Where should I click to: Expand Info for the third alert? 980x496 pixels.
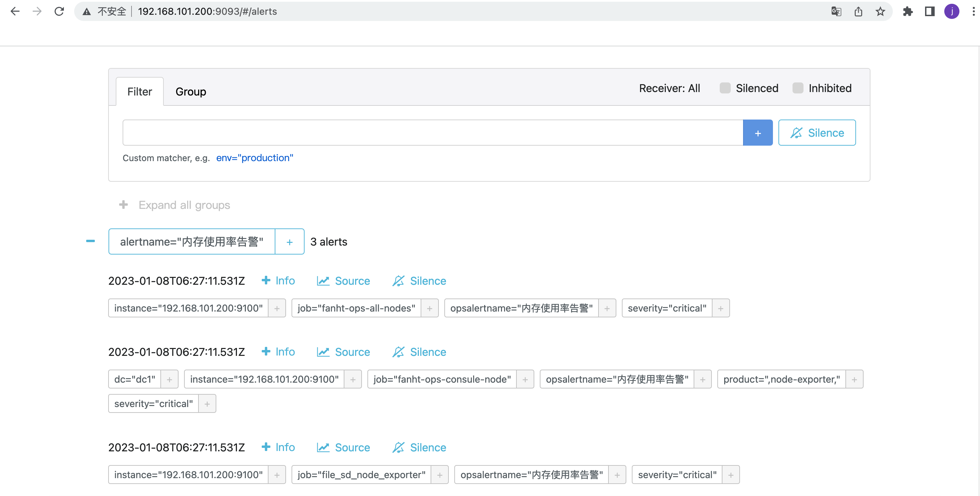coord(278,447)
